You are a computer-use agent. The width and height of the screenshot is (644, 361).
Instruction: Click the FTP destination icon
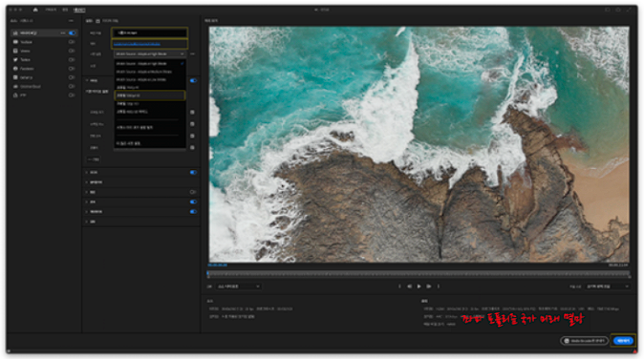tap(15, 96)
